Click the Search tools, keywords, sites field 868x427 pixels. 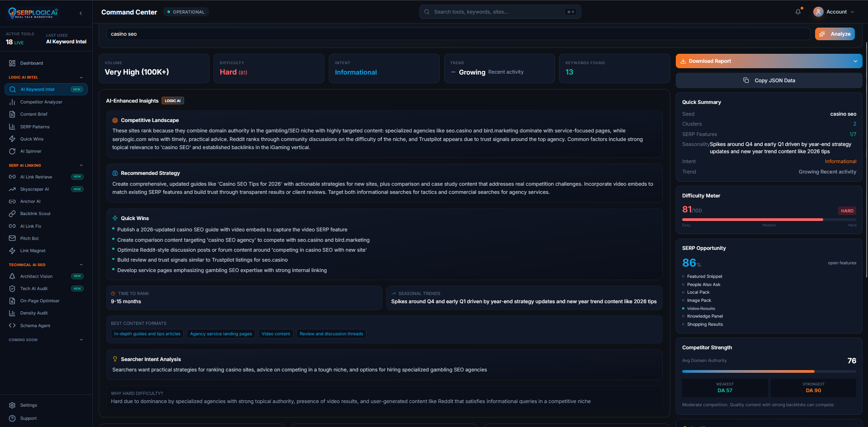pos(500,12)
